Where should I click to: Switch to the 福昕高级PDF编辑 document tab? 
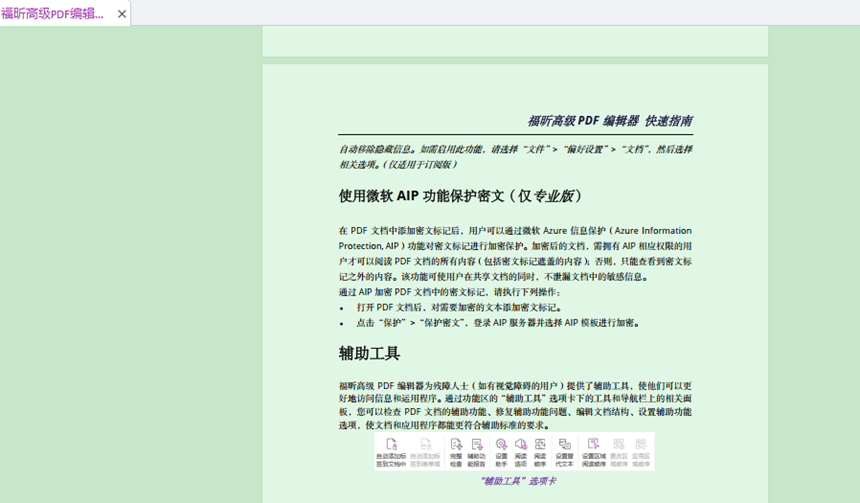coord(53,14)
